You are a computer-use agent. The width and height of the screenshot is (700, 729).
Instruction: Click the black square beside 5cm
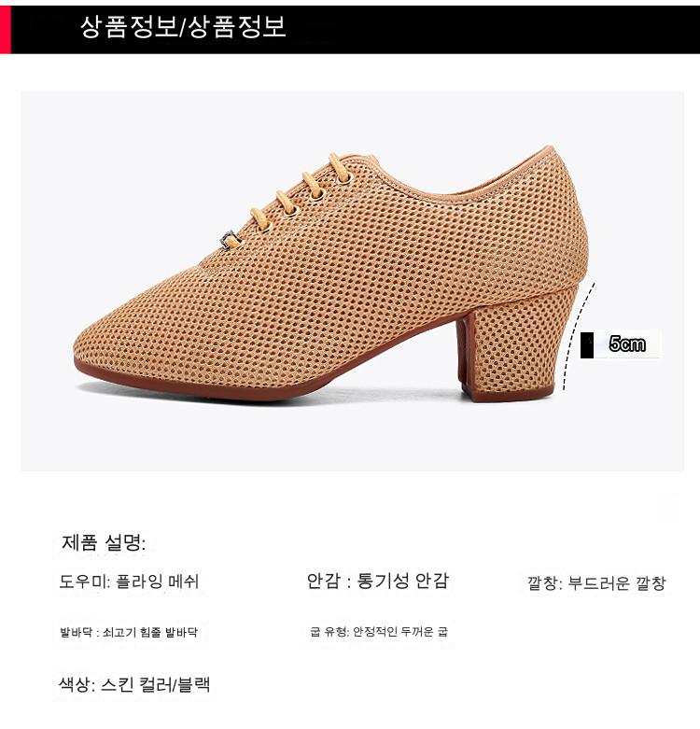click(586, 345)
